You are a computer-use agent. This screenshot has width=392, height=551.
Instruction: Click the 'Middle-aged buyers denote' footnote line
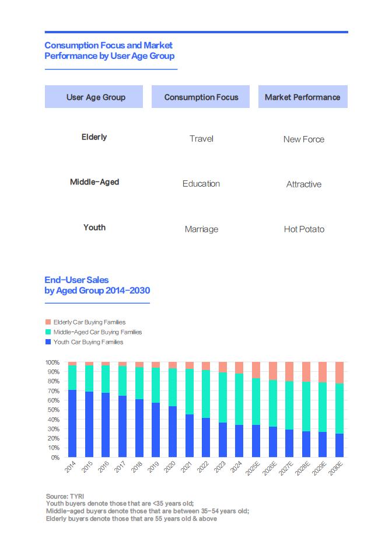[x=148, y=511]
